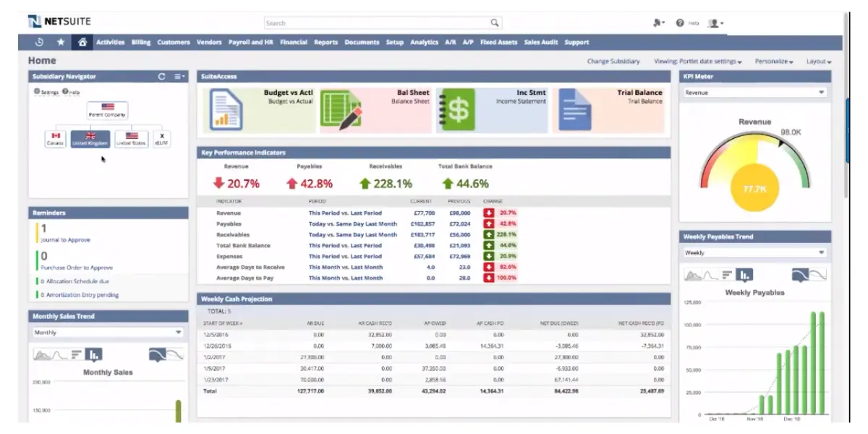This screenshot has height=434, width=868.
Task: Toggle filled trend line in Weekly Payables
Action: tap(800, 275)
